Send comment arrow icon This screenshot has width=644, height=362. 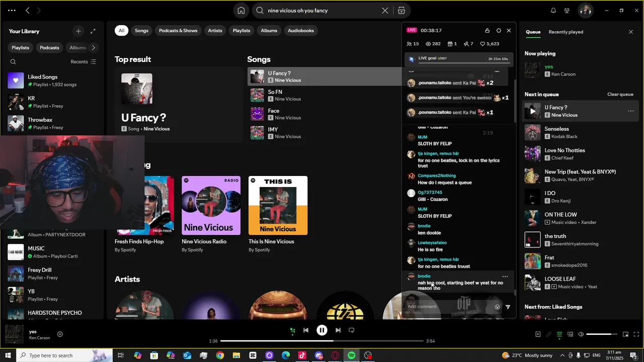point(508,307)
